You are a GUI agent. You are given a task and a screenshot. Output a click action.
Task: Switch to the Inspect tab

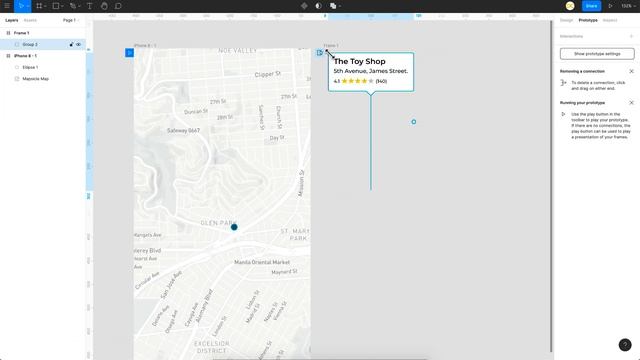(610, 20)
